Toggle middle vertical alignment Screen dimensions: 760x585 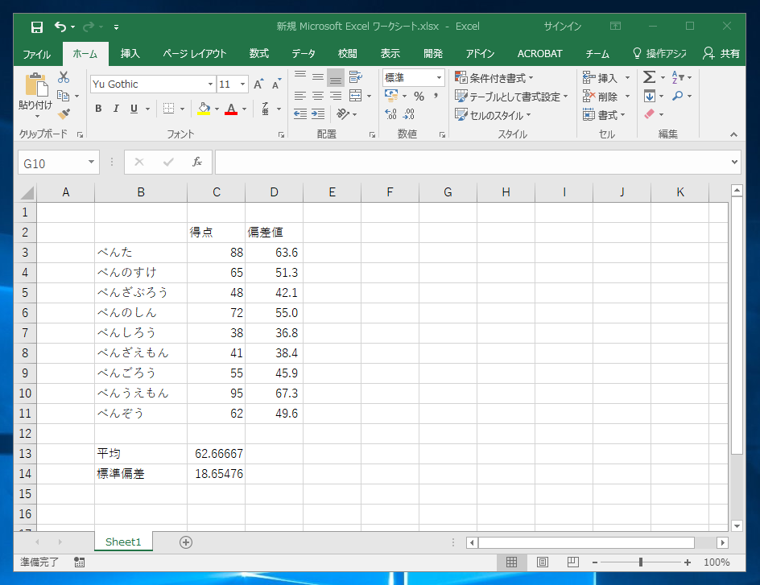(318, 77)
